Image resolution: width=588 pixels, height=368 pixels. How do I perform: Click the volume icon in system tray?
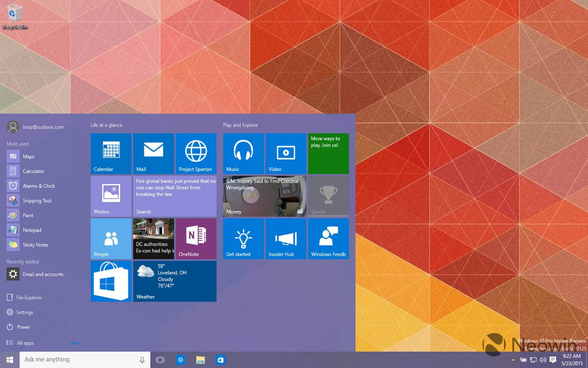click(543, 360)
